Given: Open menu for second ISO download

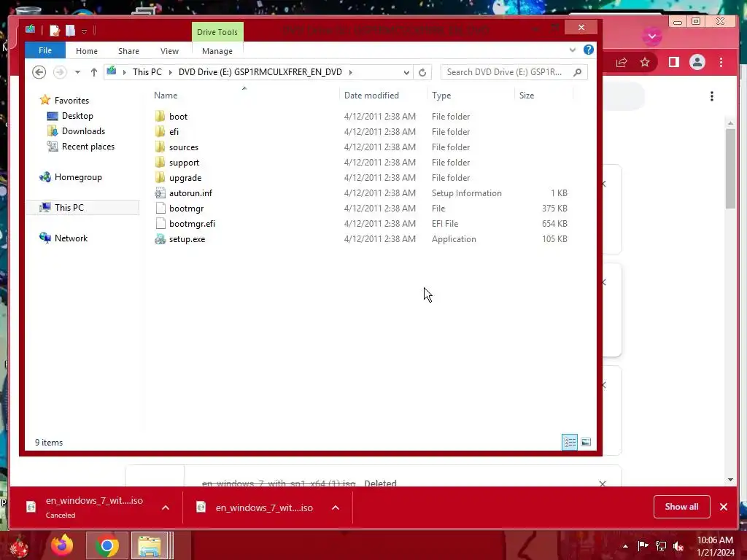Looking at the screenshot, I should click(336, 507).
